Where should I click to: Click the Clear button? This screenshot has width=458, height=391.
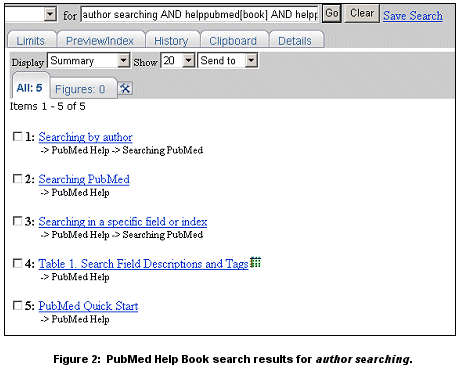tap(362, 13)
